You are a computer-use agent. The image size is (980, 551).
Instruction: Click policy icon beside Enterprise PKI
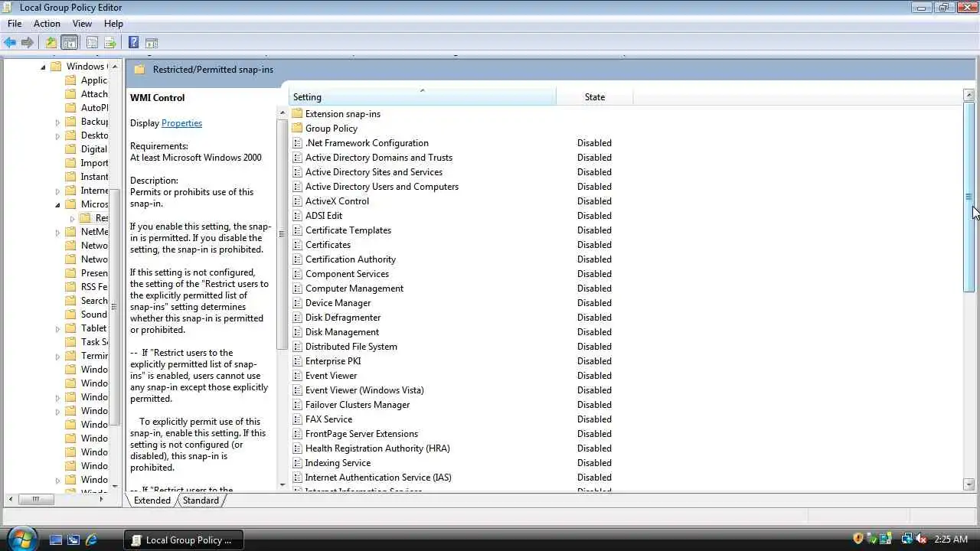pos(298,361)
